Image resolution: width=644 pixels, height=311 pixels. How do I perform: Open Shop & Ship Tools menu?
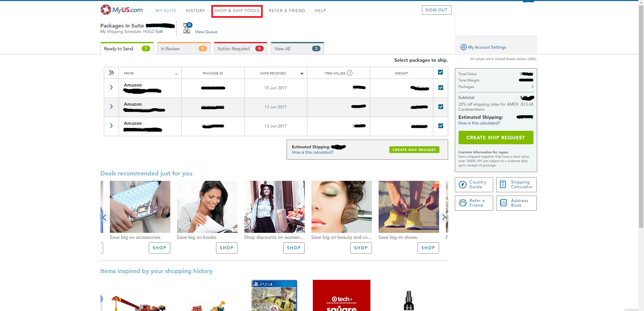(x=237, y=11)
